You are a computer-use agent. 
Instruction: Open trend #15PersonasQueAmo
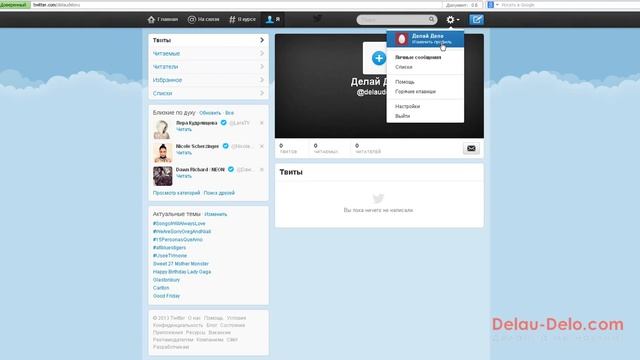point(178,240)
